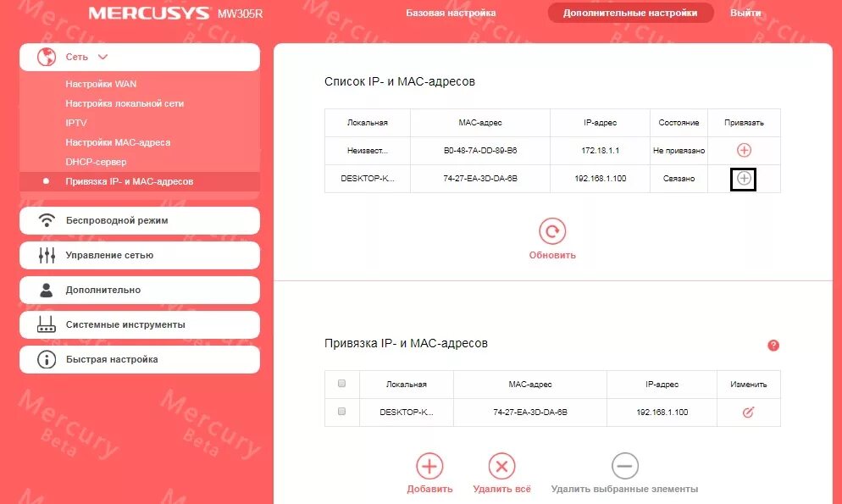
Task: Click the minus circle delete-selected icon
Action: (x=625, y=466)
